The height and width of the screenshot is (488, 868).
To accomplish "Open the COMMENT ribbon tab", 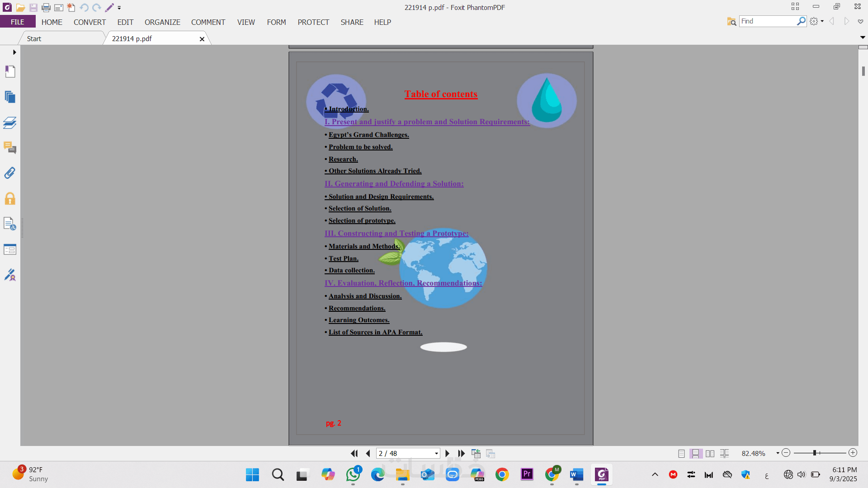I will tap(208, 22).
